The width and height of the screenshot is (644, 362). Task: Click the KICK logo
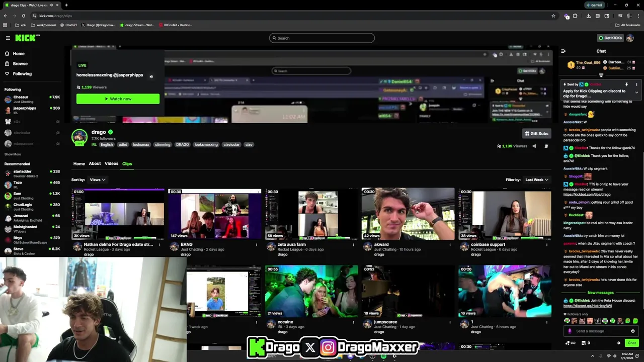(25, 38)
